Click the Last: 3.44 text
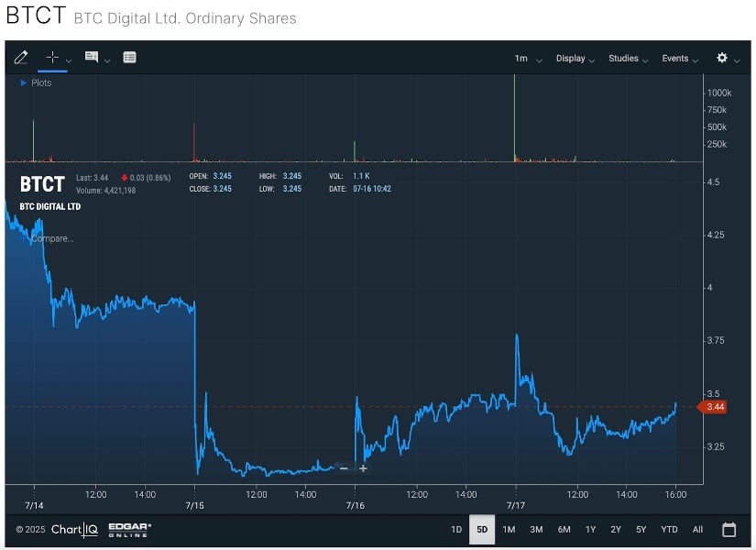The image size is (756, 550). point(92,178)
